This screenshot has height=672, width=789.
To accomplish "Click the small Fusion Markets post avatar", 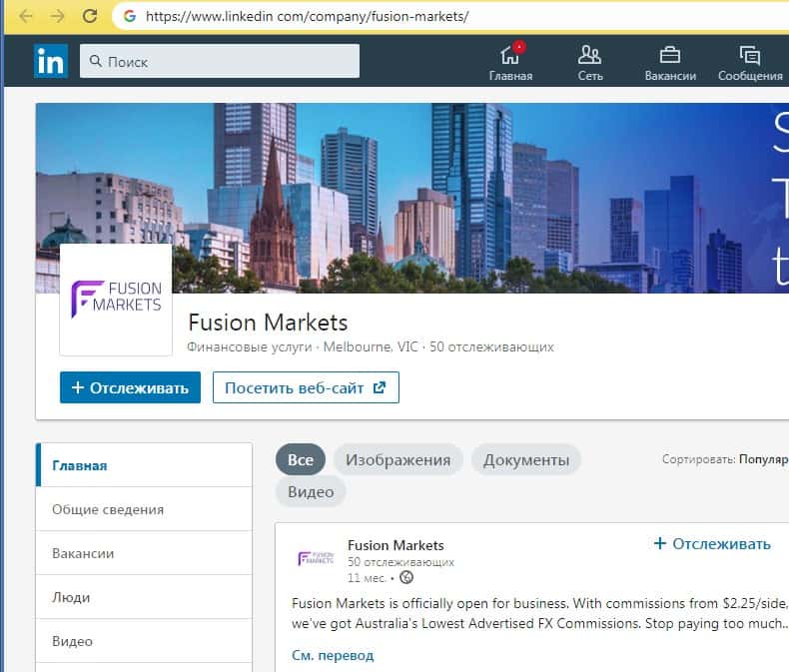I will 316,558.
